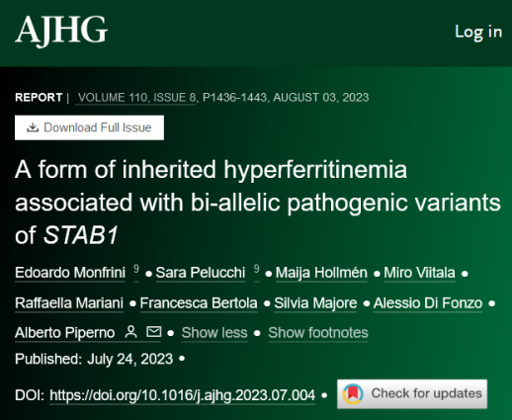512x420 pixels.
Task: Click the AJHG journal logo
Action: (x=61, y=31)
